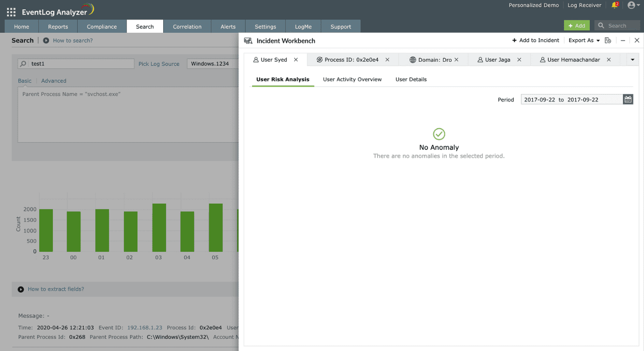Viewport: 644px width, 351px height.
Task: Click the query box with Parent Process Name
Action: click(x=128, y=115)
